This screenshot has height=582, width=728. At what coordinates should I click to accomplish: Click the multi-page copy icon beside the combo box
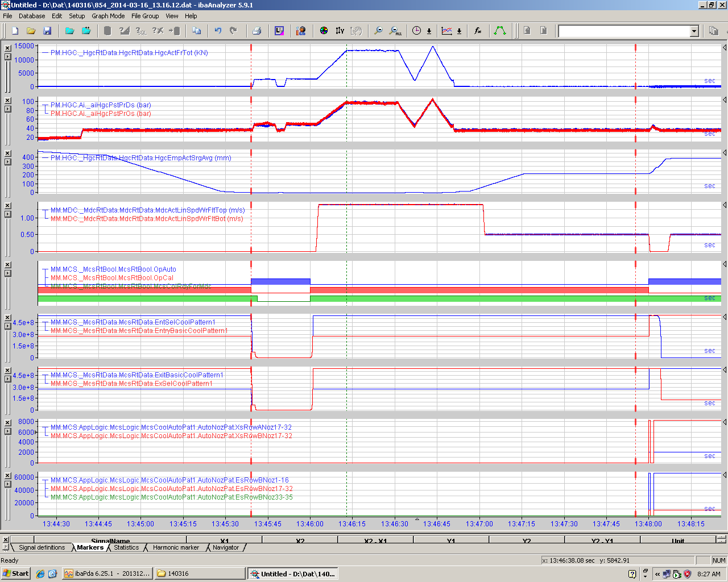point(714,31)
